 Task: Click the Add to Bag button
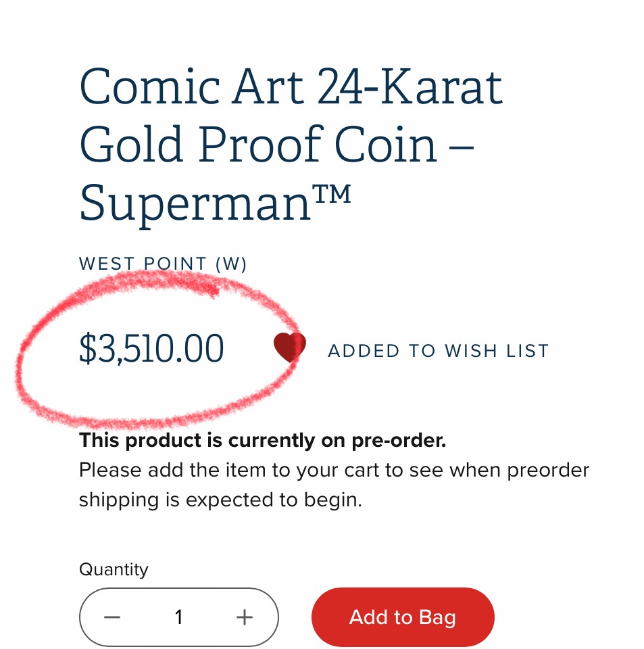(403, 617)
